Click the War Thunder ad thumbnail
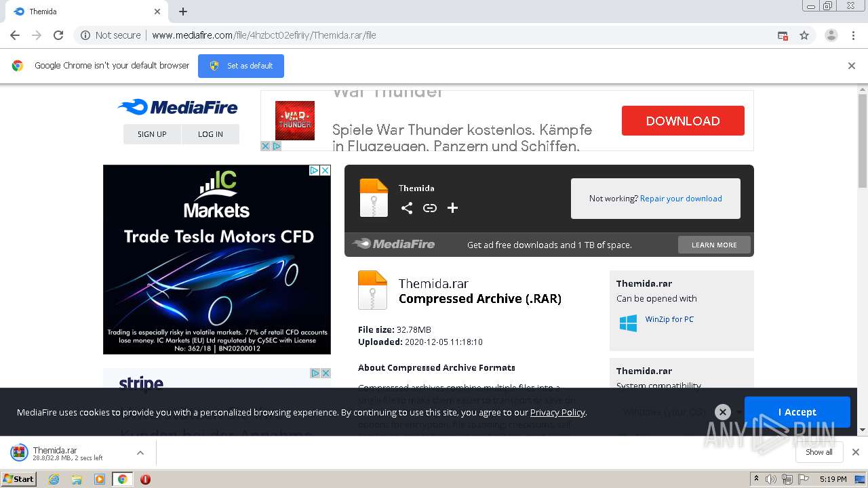Image resolution: width=868 pixels, height=488 pixels. click(295, 121)
